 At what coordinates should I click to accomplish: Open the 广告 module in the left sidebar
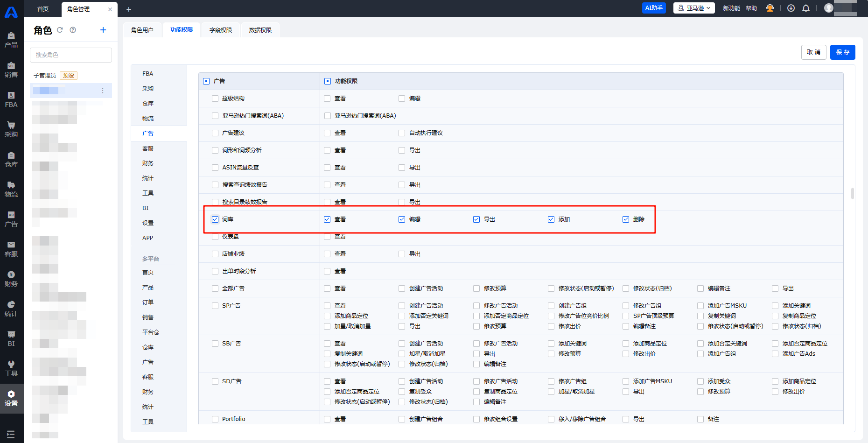[x=11, y=219]
